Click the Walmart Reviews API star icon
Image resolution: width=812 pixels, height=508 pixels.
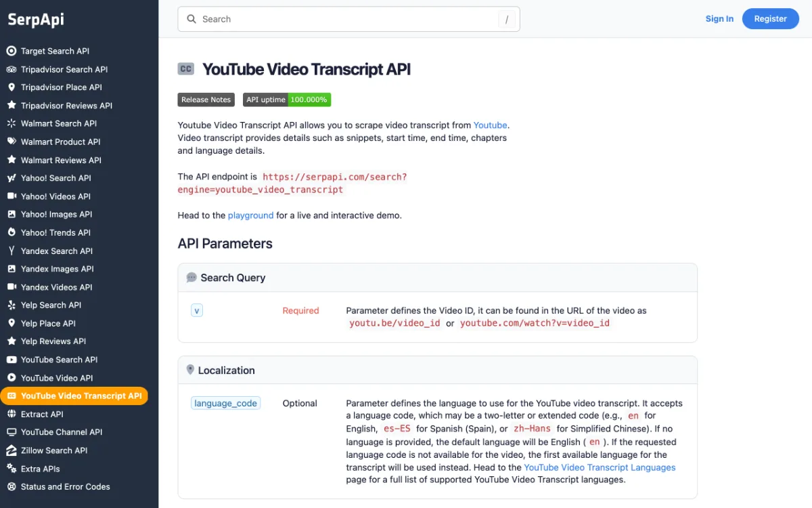[x=11, y=160]
